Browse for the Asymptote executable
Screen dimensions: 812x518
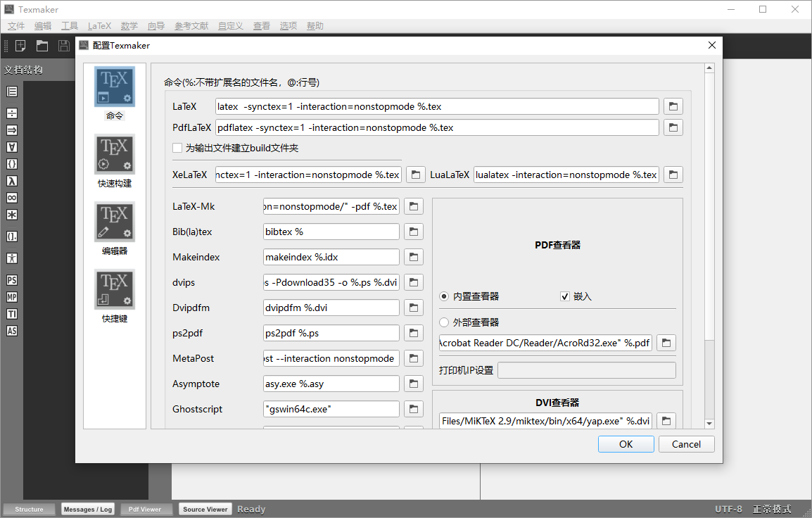point(413,384)
